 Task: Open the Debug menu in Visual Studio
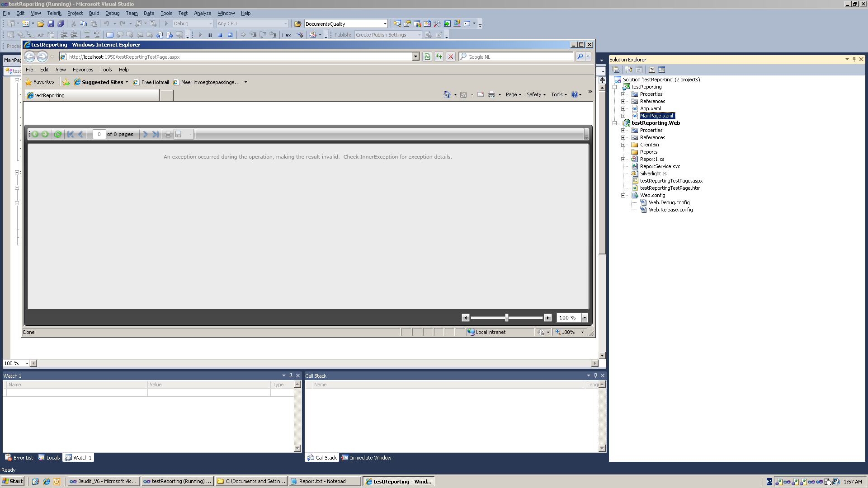(x=112, y=13)
